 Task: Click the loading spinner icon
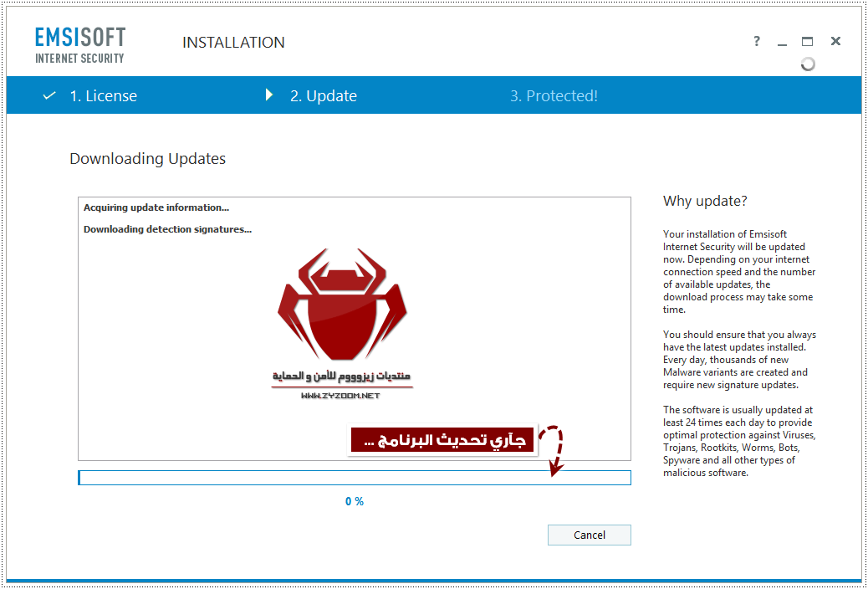click(x=808, y=64)
